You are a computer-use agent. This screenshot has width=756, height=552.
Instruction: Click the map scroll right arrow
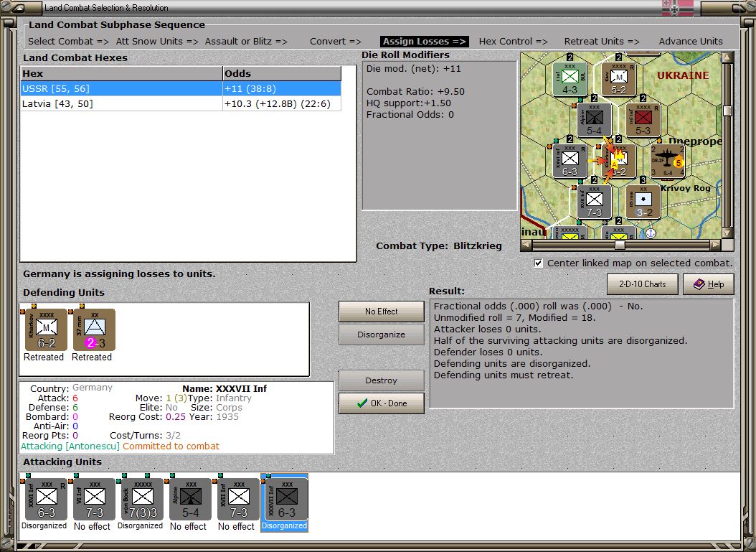[x=716, y=245]
